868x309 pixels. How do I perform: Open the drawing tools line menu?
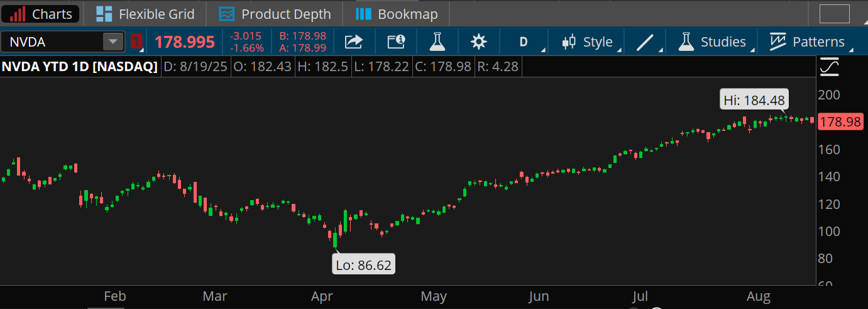click(646, 42)
